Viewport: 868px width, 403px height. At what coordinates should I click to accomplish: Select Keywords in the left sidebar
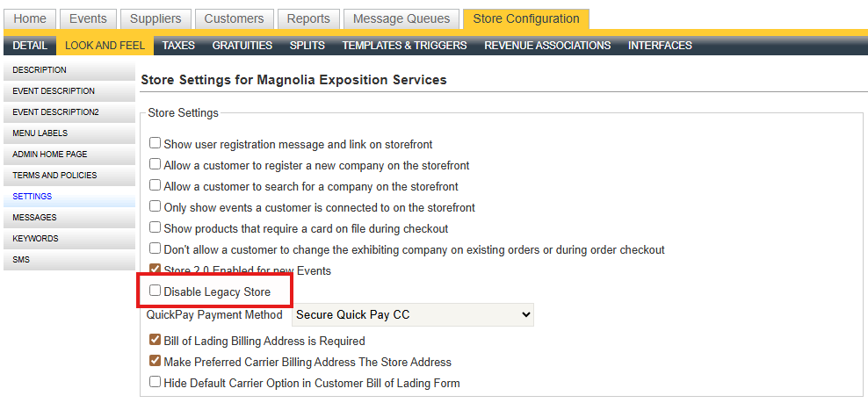pyautogui.click(x=35, y=239)
